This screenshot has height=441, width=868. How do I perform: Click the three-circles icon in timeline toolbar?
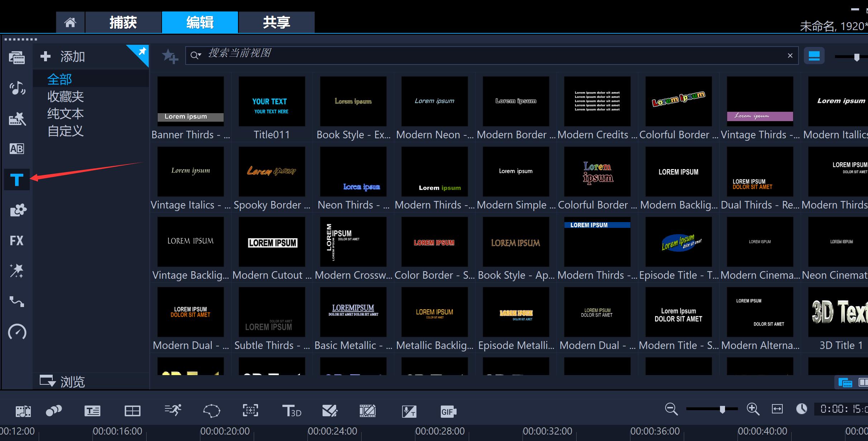[54, 411]
